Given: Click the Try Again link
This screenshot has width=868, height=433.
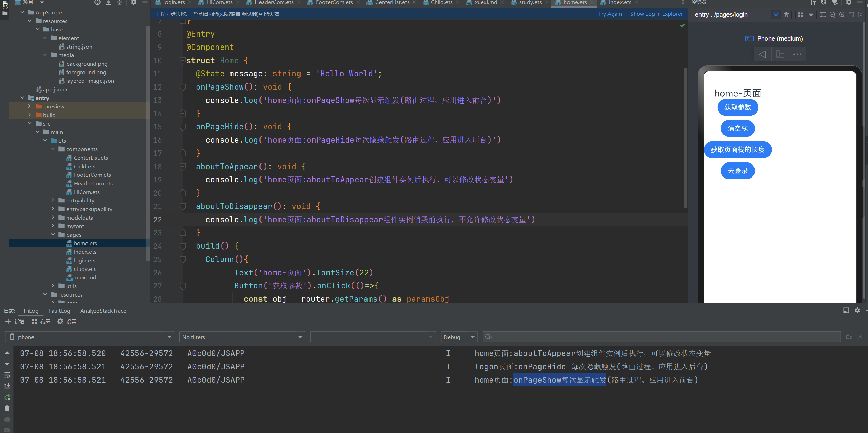Looking at the screenshot, I should [610, 14].
